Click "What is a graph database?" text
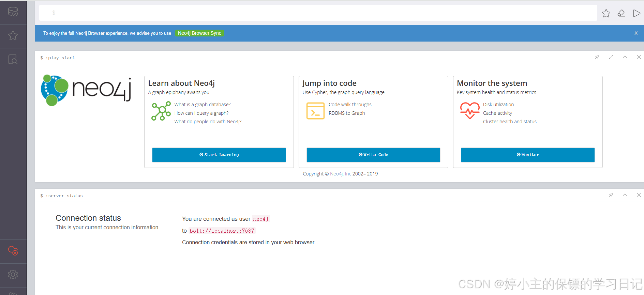Image resolution: width=644 pixels, height=295 pixels. pyautogui.click(x=203, y=105)
